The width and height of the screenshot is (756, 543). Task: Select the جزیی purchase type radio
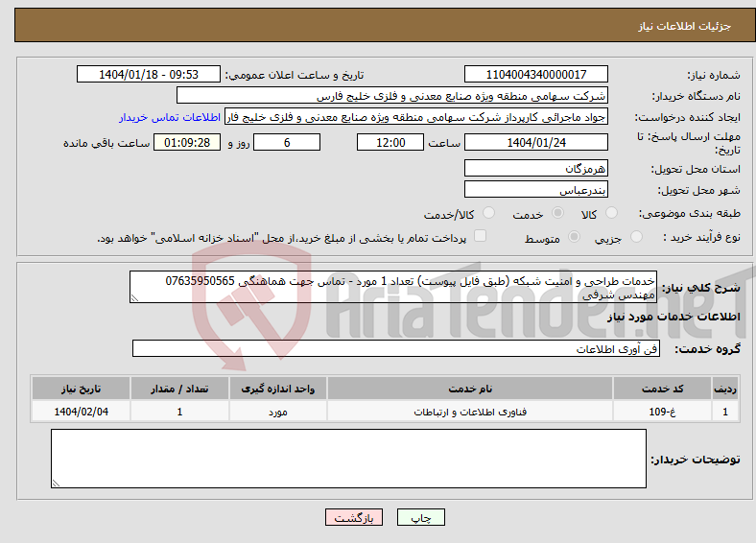(636, 236)
